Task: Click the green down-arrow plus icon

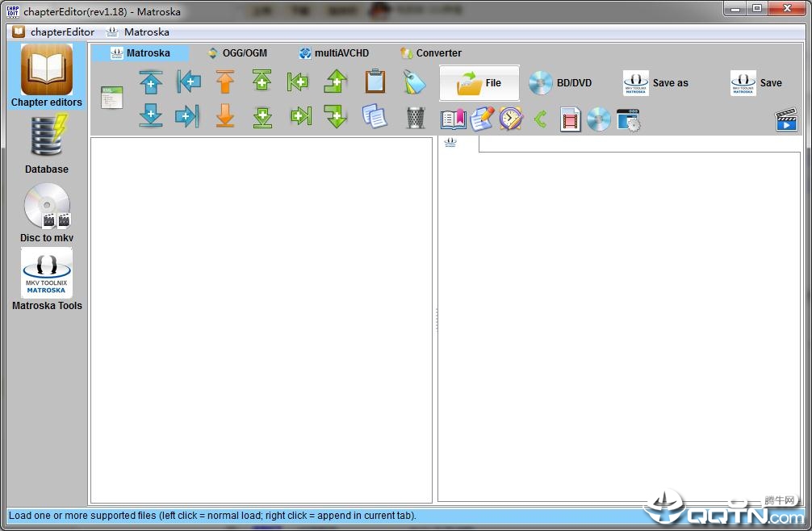Action: pyautogui.click(x=262, y=117)
